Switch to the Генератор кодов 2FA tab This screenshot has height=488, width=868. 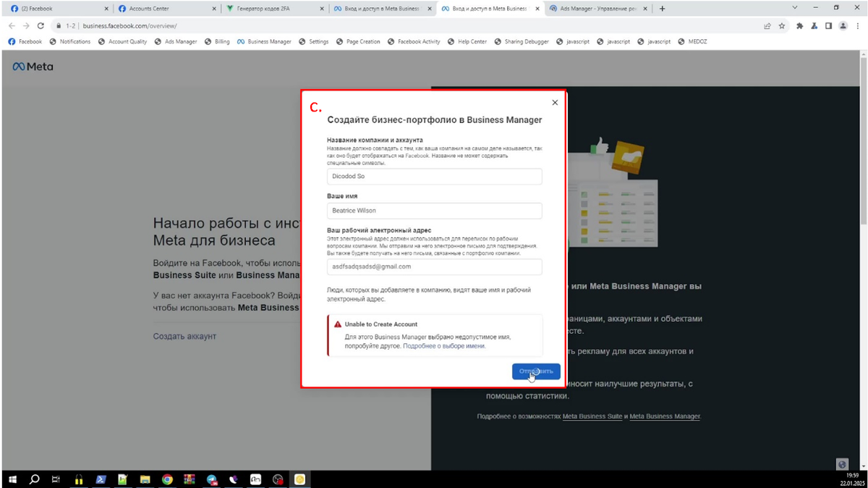273,9
